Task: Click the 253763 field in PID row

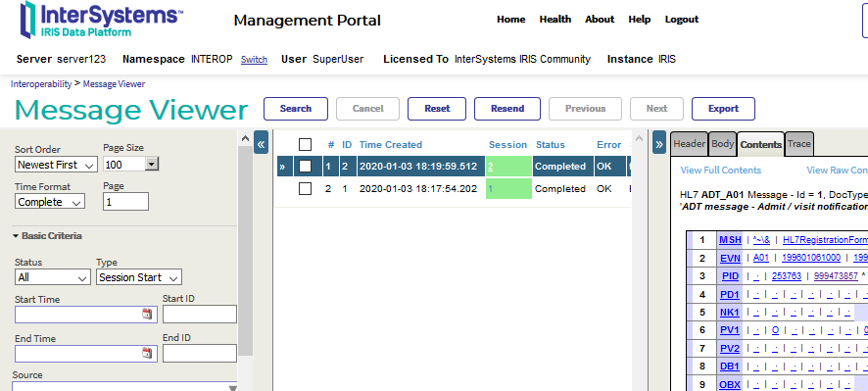Action: pyautogui.click(x=786, y=275)
